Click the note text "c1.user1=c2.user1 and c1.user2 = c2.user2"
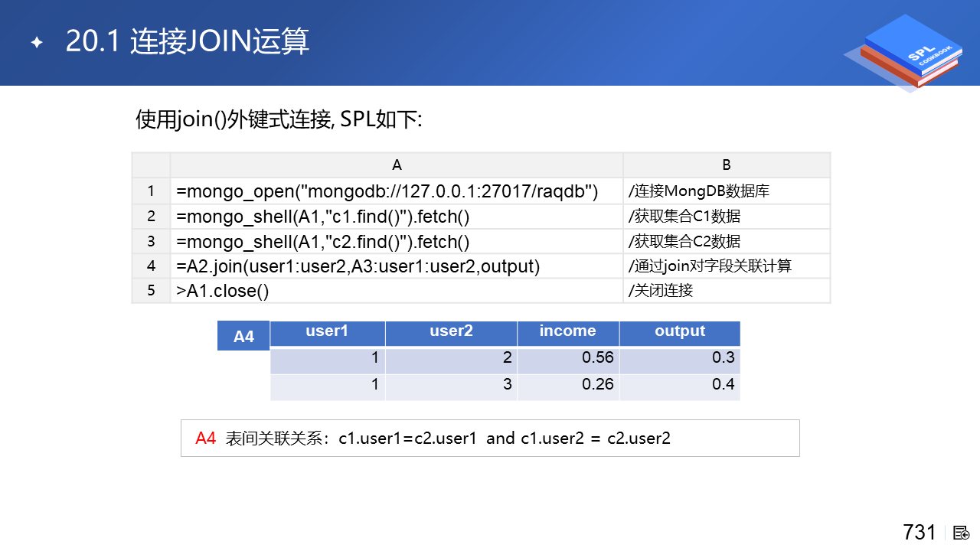 tap(505, 439)
